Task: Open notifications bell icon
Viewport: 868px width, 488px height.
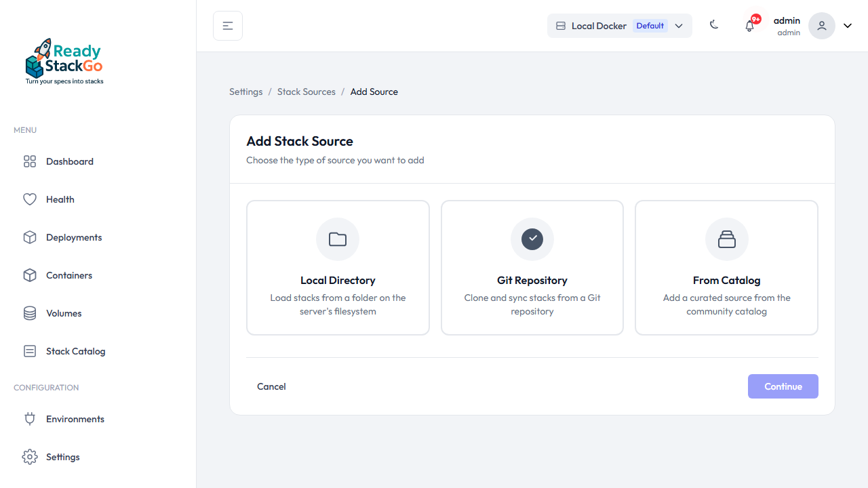Action: pos(749,26)
